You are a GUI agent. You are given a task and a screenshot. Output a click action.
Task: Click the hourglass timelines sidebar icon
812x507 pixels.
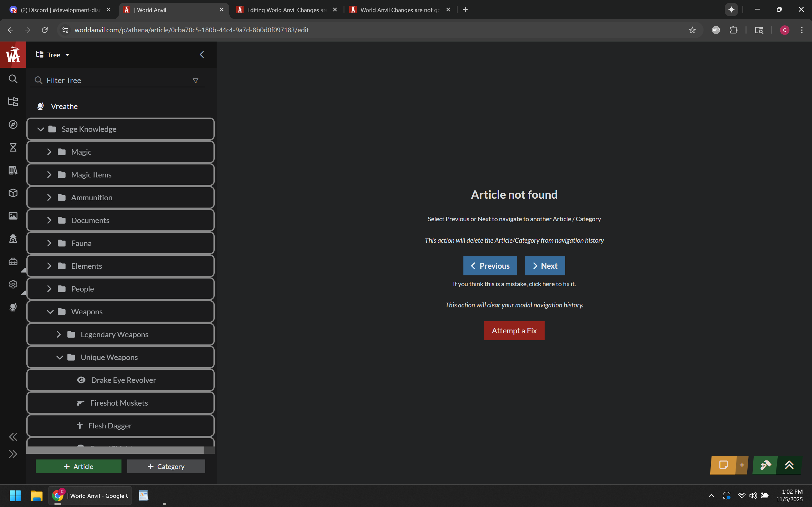pyautogui.click(x=13, y=147)
